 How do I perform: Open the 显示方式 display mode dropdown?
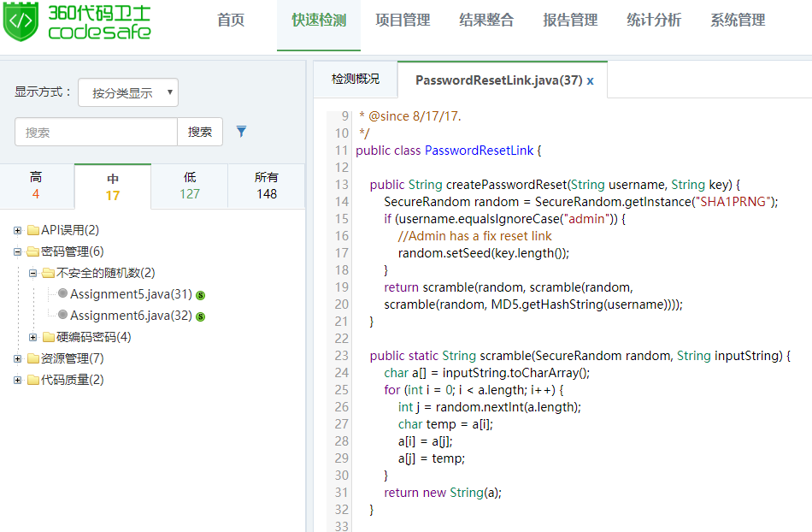point(128,92)
